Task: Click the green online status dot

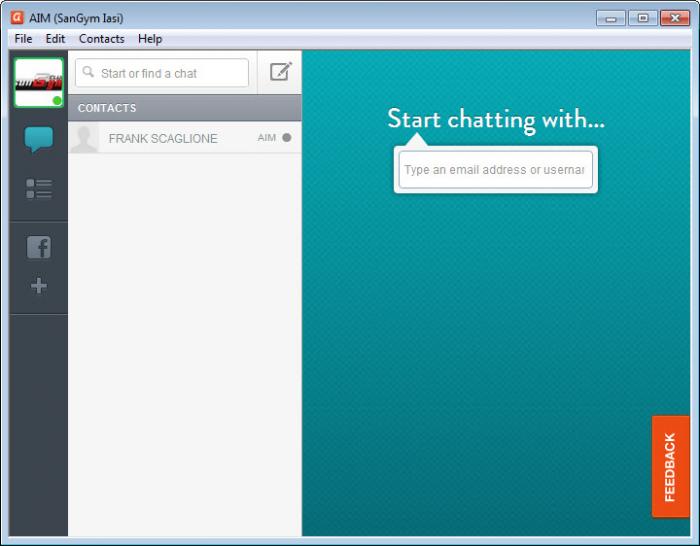Action: (x=57, y=100)
